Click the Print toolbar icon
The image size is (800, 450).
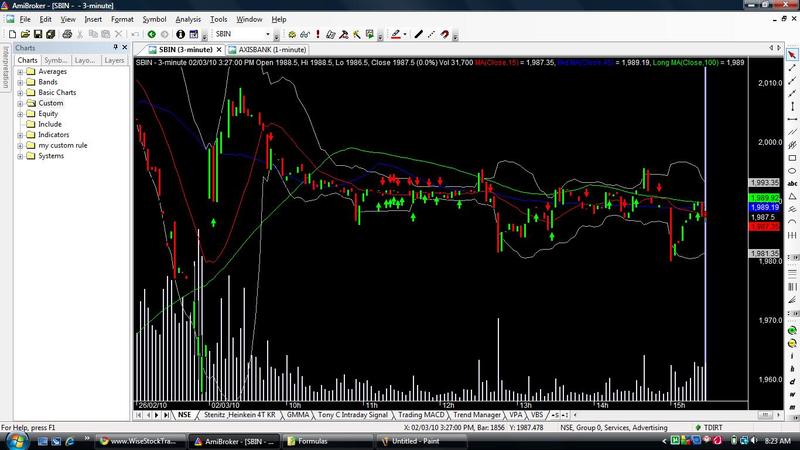(67, 34)
